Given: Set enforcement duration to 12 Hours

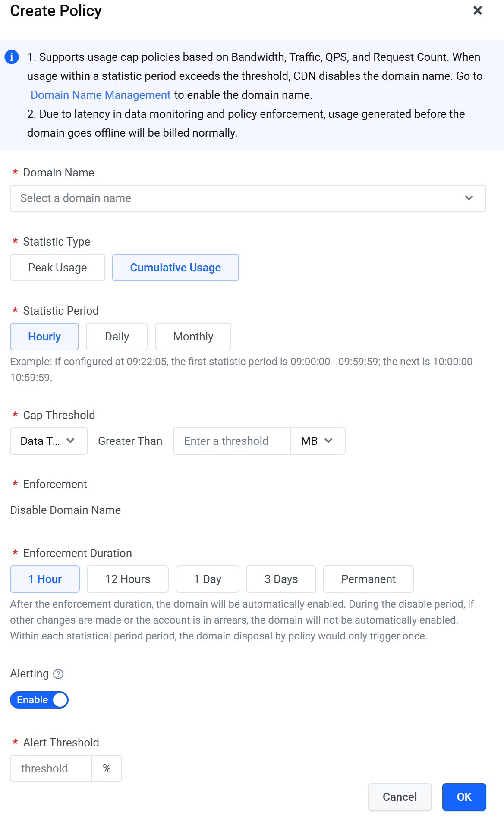Looking at the screenshot, I should (x=128, y=579).
